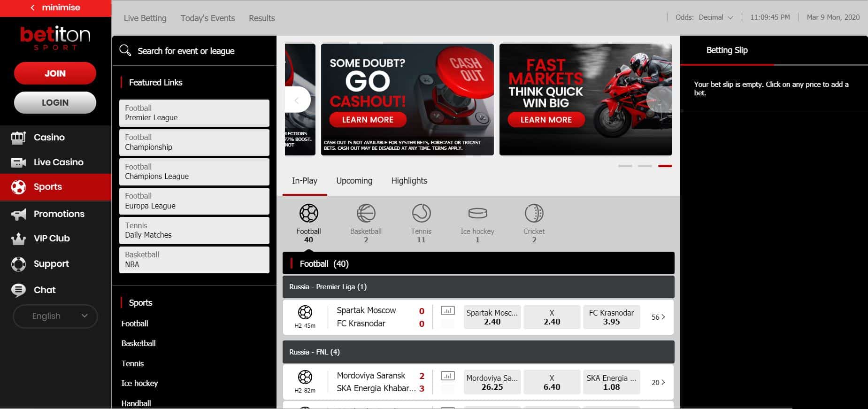Click the minimise sidebar arrow
This screenshot has width=868, height=409.
32,8
